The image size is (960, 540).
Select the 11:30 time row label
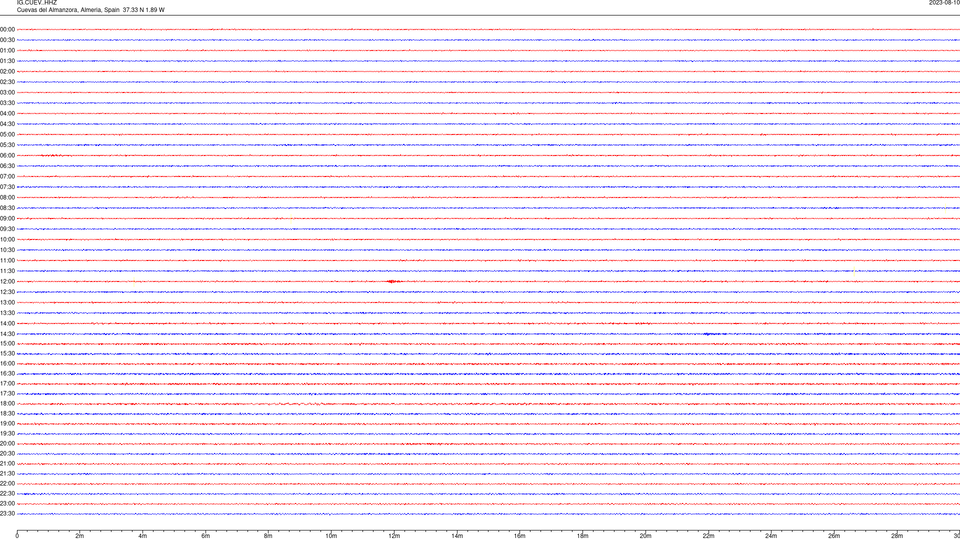(x=7, y=271)
